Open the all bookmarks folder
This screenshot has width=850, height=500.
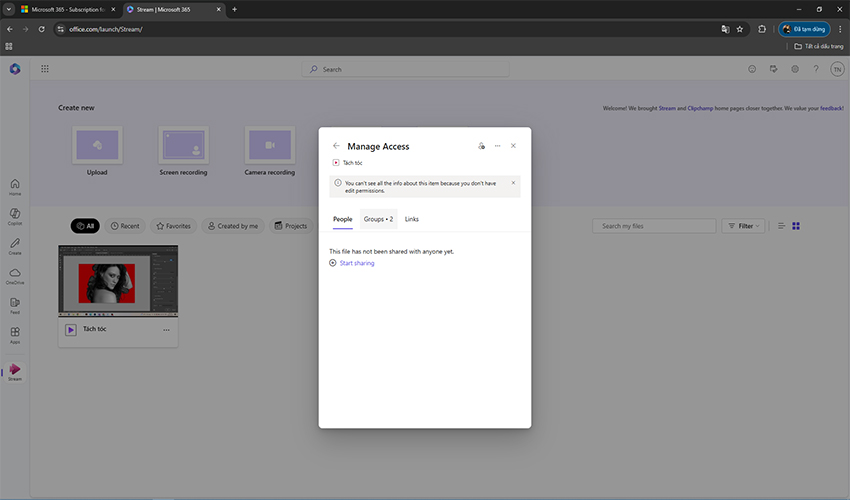click(819, 47)
